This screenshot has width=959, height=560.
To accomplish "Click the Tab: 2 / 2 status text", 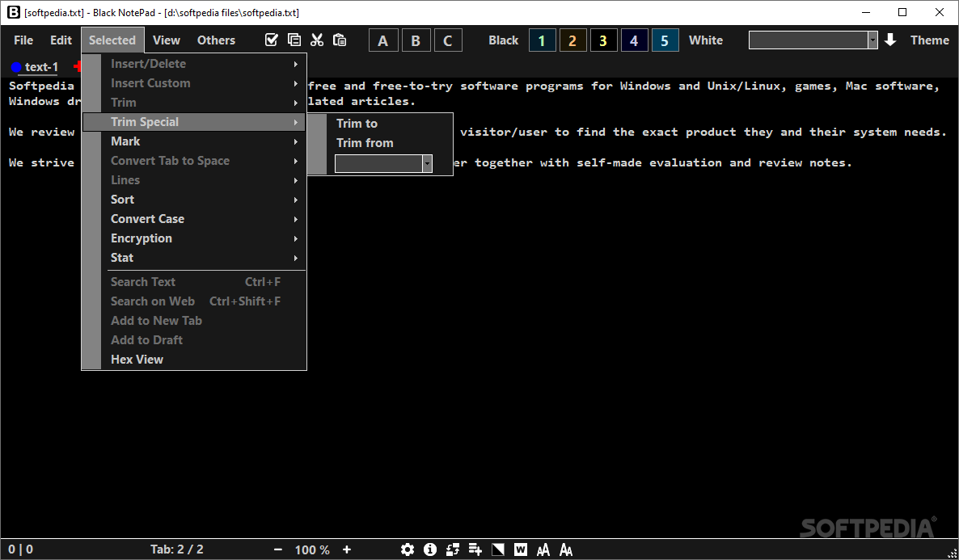I will (177, 549).
